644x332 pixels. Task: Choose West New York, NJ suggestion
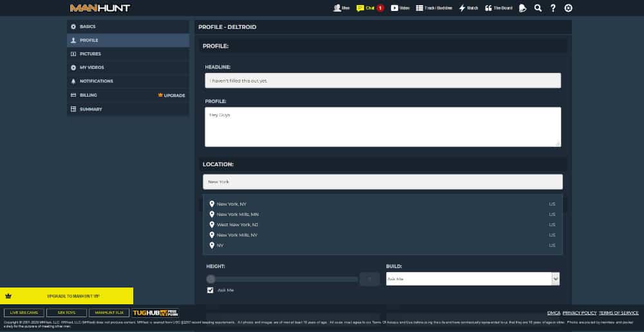pos(383,224)
